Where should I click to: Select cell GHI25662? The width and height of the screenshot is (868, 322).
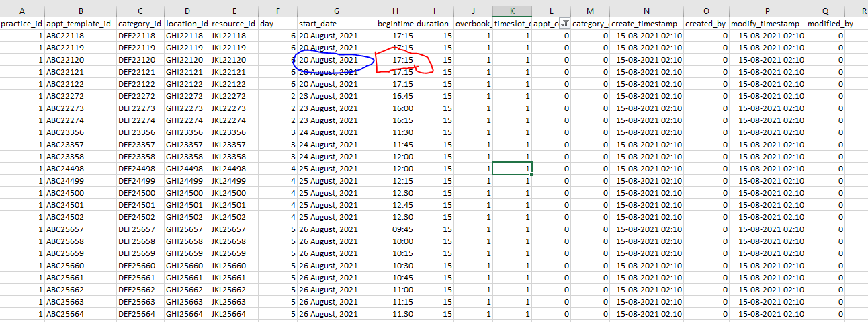(x=186, y=290)
